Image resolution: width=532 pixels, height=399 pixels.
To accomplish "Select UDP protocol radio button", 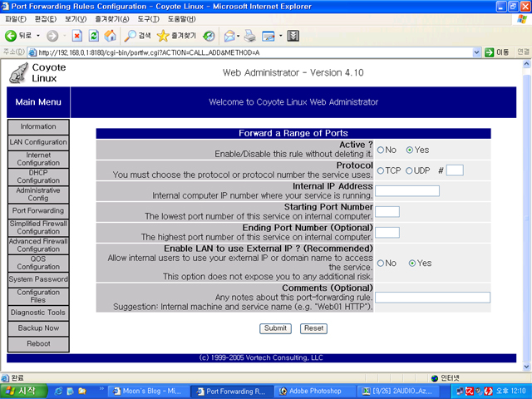I will point(409,170).
